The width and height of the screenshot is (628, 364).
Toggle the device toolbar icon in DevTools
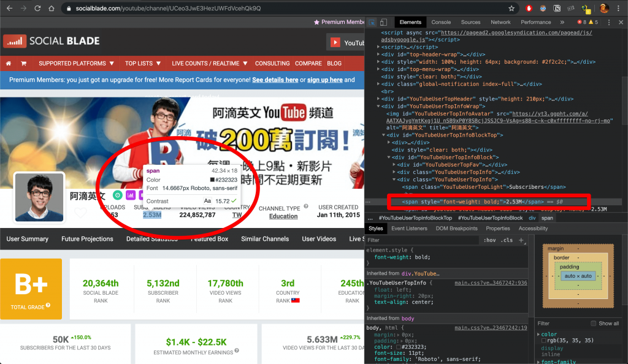coord(383,23)
